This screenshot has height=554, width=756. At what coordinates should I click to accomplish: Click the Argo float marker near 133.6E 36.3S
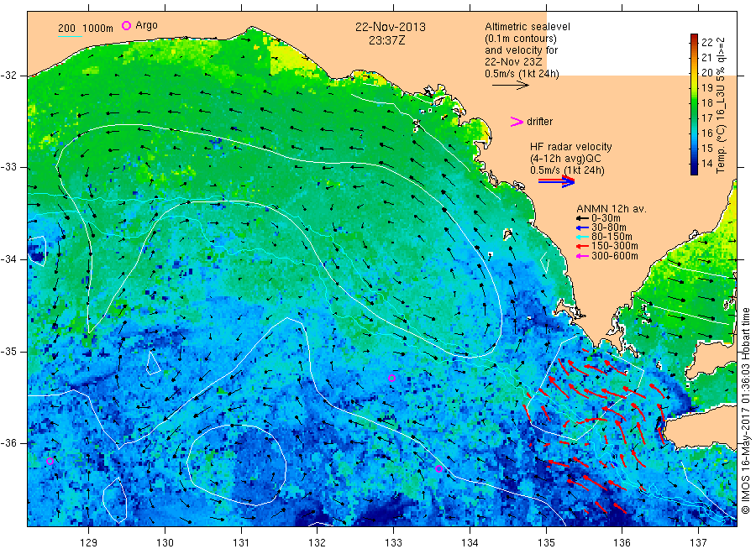[x=438, y=468]
